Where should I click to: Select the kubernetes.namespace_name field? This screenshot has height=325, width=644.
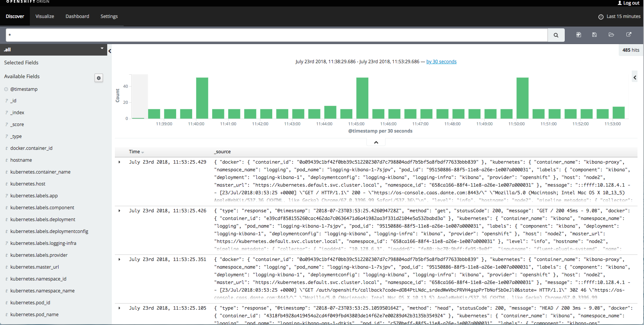(42, 291)
